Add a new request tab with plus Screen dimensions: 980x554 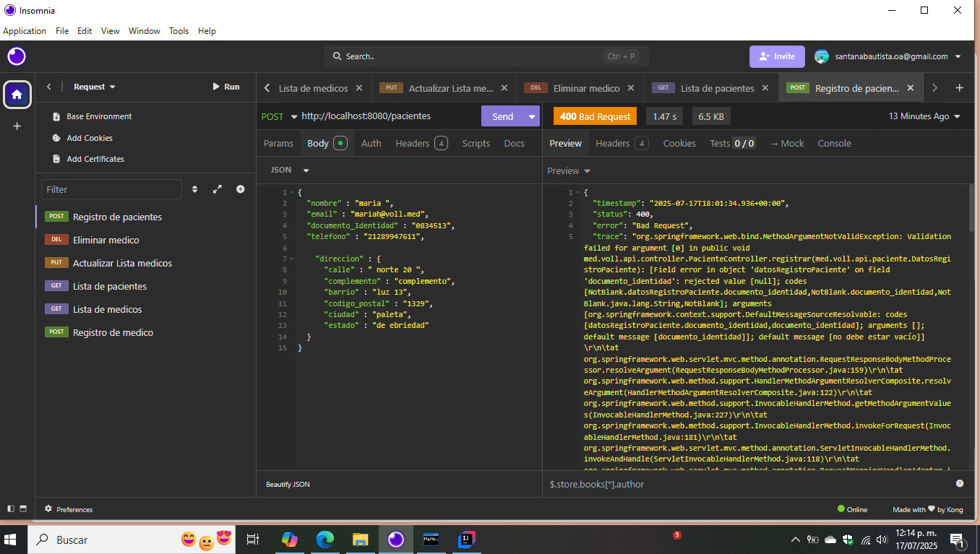[959, 88]
